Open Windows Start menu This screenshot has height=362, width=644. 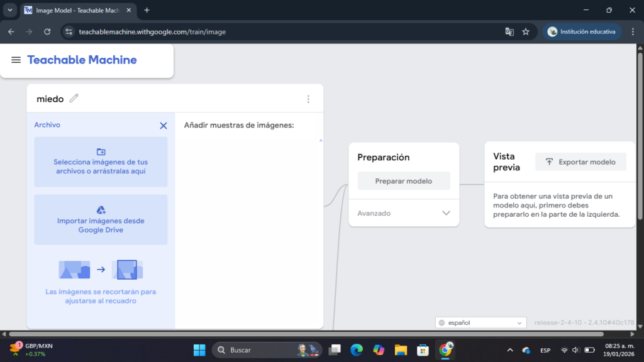(x=199, y=349)
